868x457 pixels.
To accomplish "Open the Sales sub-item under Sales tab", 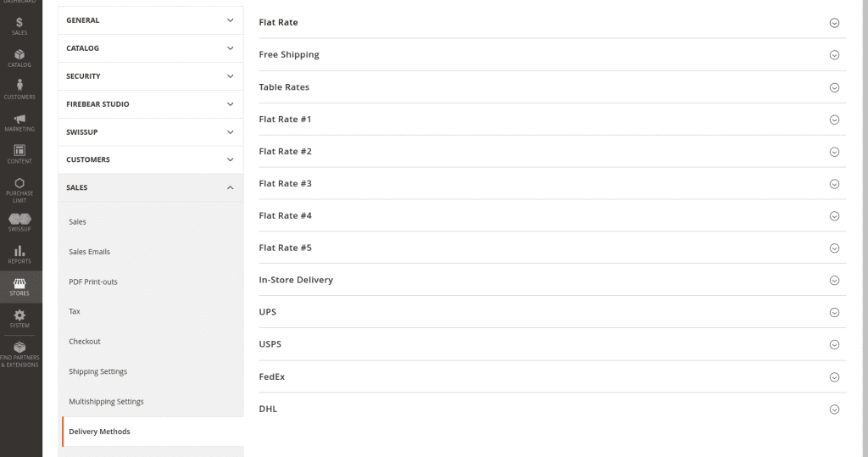I will [x=77, y=221].
